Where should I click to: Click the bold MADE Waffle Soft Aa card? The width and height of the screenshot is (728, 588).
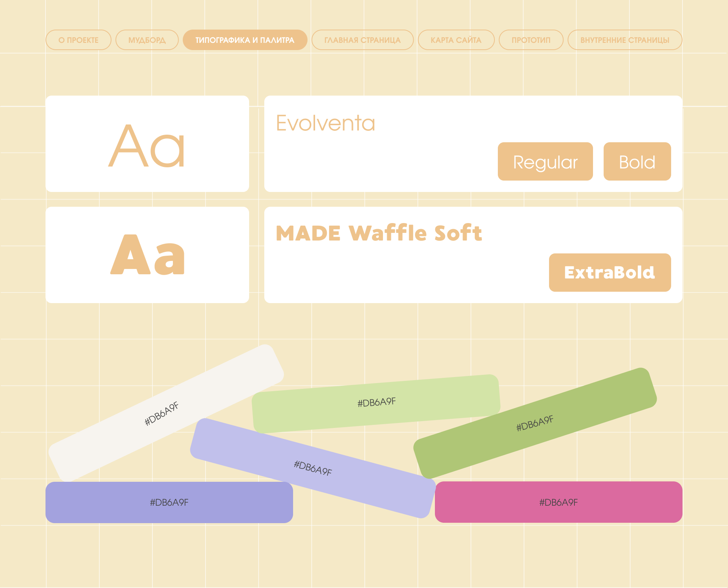147,255
